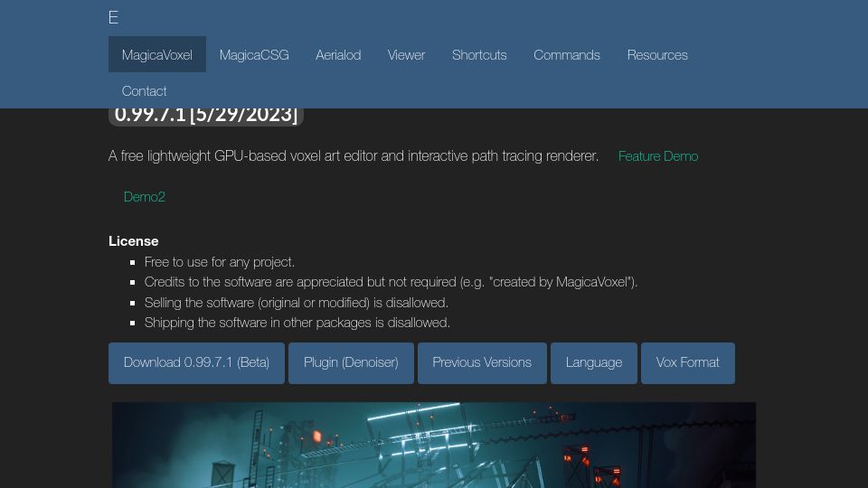Image resolution: width=868 pixels, height=488 pixels.
Task: Open the Vox Format button
Action: 687,363
